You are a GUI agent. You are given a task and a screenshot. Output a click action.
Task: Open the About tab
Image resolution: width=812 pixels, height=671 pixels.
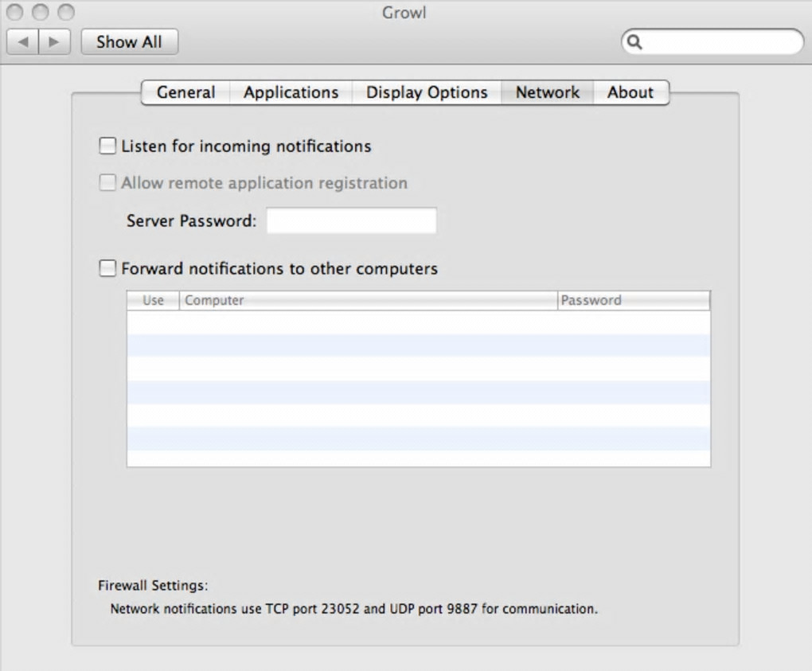[x=630, y=92]
